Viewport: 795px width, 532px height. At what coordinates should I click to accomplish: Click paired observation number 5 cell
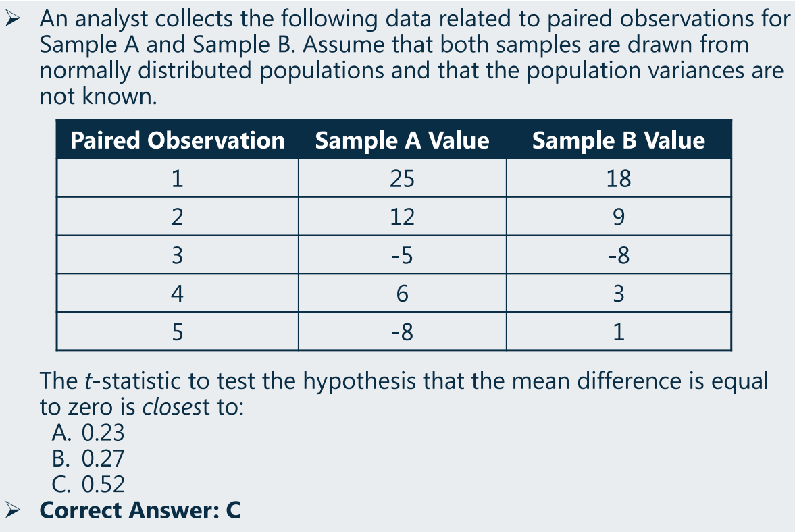click(178, 332)
